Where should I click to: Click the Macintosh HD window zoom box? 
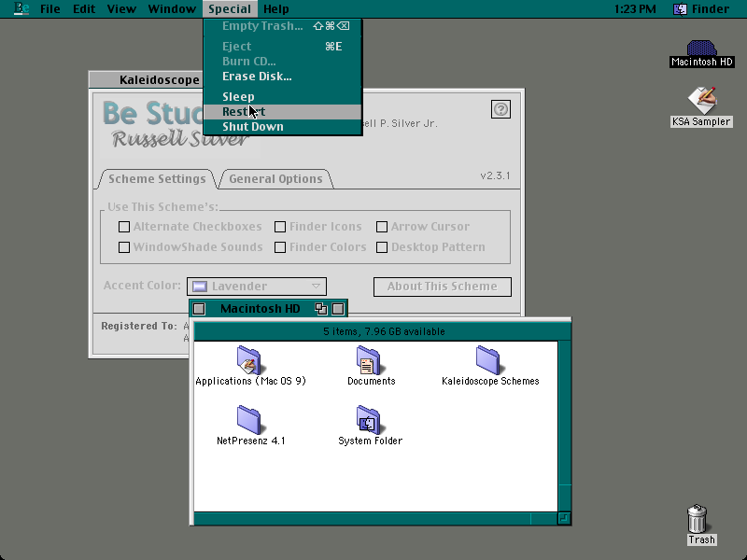pos(321,309)
